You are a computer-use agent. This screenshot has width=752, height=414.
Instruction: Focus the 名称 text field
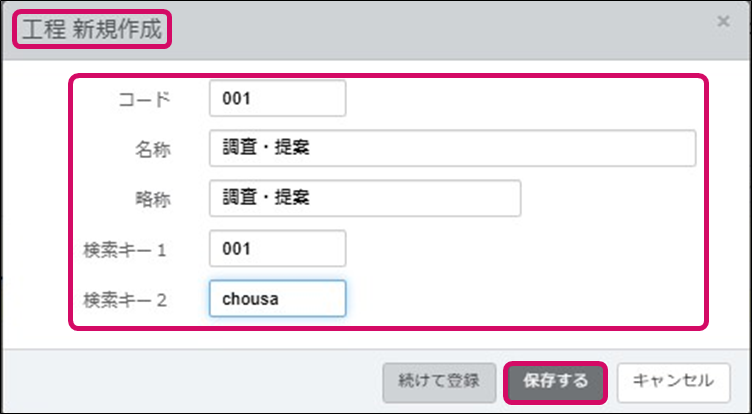(452, 149)
